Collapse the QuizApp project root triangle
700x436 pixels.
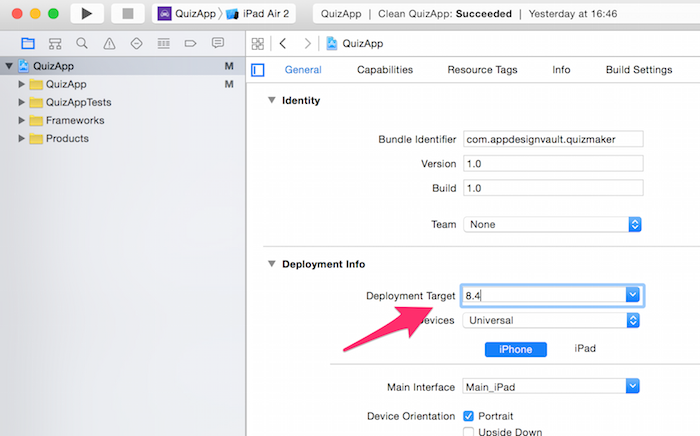point(9,66)
